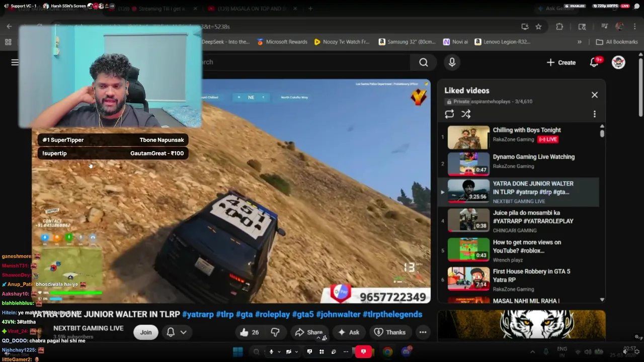Toggle loop playlist in Liked videos
Viewport: 644px width, 362px height.
(449, 114)
